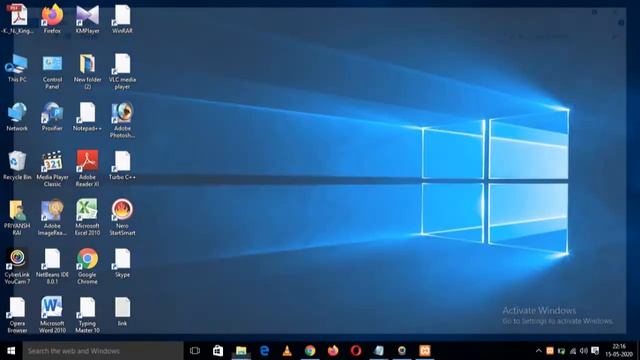
Task: Select the Microsoft Word 2010 shortcut
Action: [52, 315]
